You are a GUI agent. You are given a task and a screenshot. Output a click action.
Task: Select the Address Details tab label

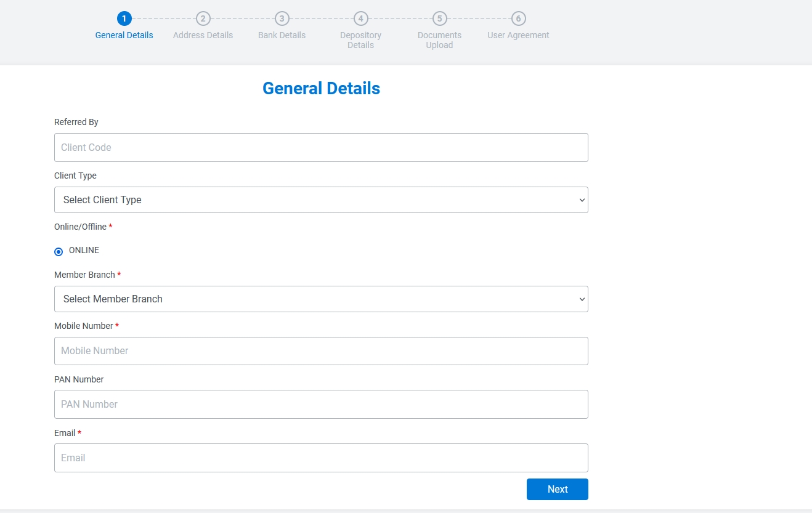click(x=203, y=35)
